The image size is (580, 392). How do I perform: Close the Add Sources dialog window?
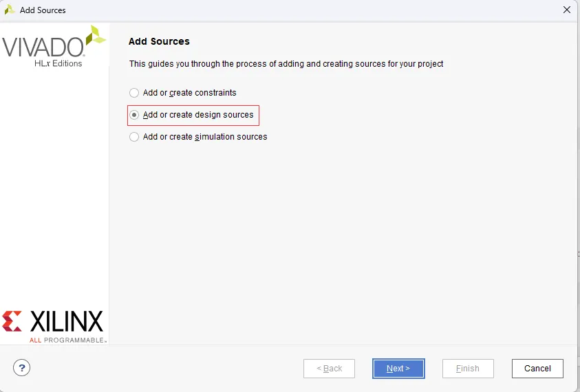tap(567, 10)
